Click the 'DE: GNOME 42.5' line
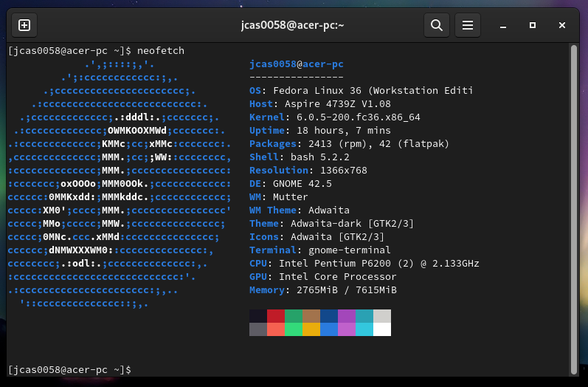The height and width of the screenshot is (387, 588). [291, 184]
